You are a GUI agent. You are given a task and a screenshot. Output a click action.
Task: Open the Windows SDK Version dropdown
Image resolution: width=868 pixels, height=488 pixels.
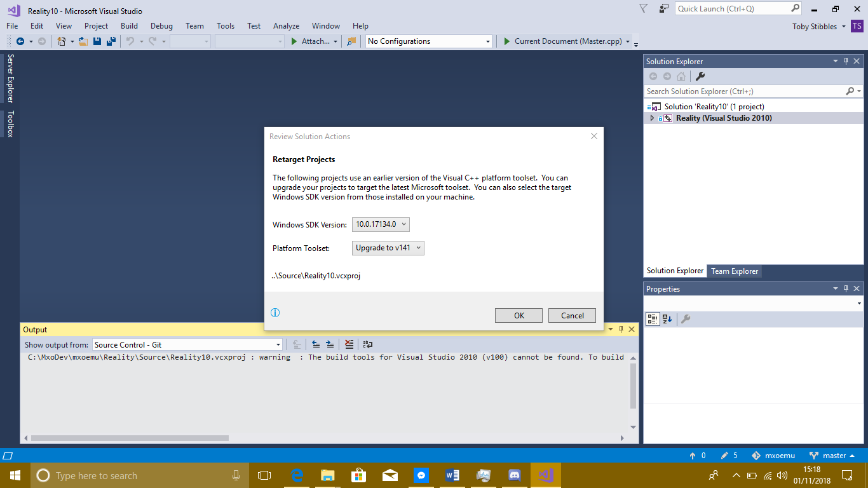[381, 224]
